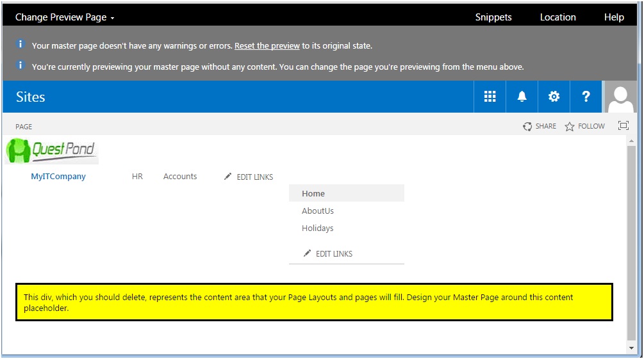The height and width of the screenshot is (359, 644).
Task: Open the Location menu
Action: coord(557,17)
